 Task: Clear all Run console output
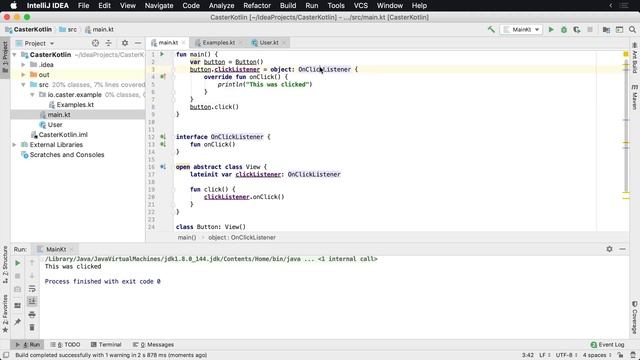click(x=32, y=327)
